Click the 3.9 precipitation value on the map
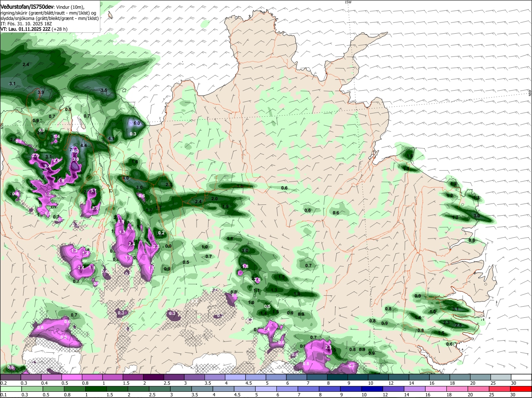 41,92
